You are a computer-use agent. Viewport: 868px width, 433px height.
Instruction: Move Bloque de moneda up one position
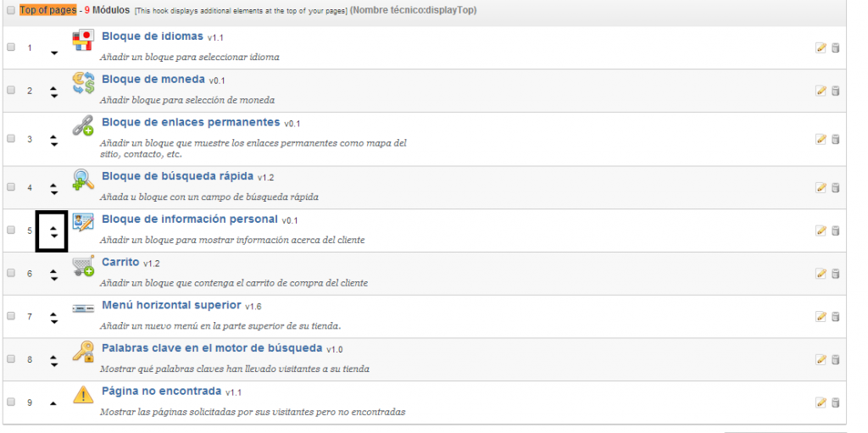tap(54, 86)
